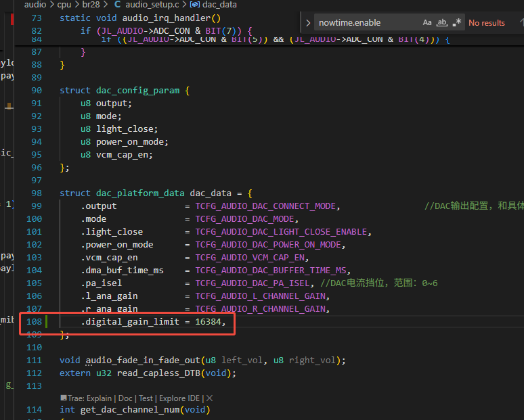Select dac_data symbol in breadcrumb
Viewport: 524px width, 420px height.
(x=219, y=5)
